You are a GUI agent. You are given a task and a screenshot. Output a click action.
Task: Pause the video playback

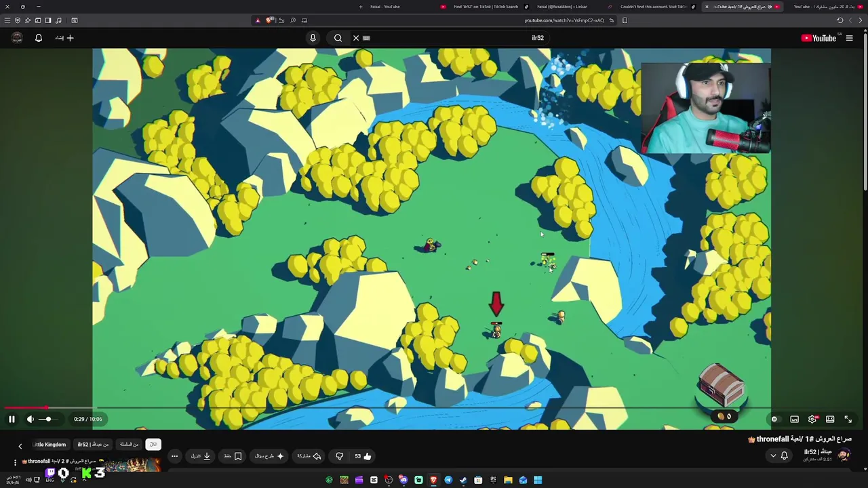[x=12, y=420]
